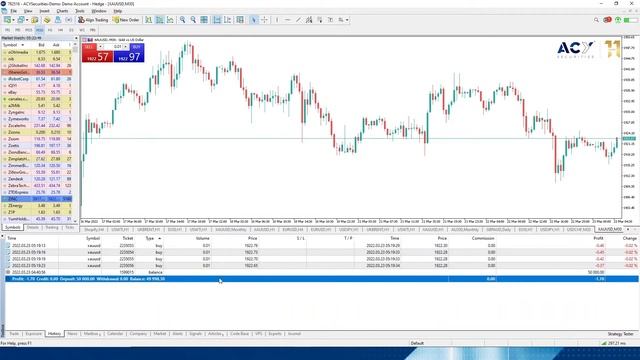The height and width of the screenshot is (360, 640).
Task: Select the highlighted ZIM row in Market Watch
Action: click(x=37, y=199)
